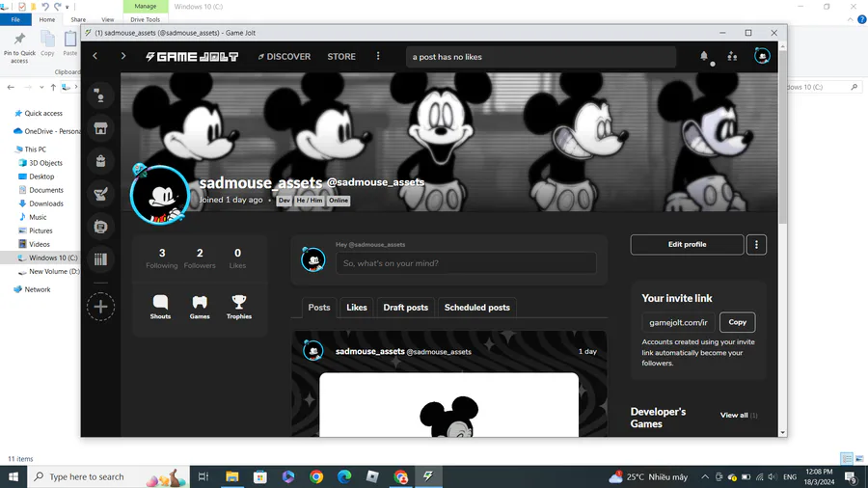Image resolution: width=868 pixels, height=488 pixels.
Task: Open Drive Tools tab in File Explorer
Action: (x=145, y=19)
